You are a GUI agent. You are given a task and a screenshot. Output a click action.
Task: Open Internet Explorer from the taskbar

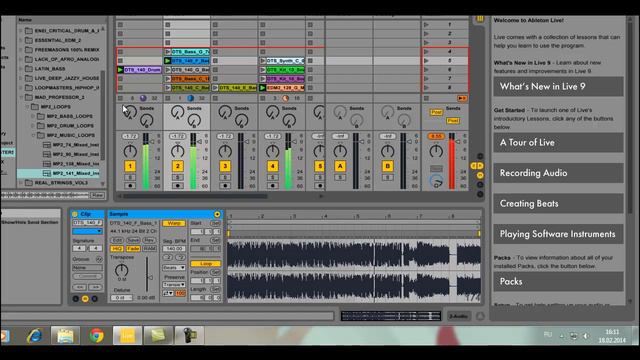tap(35, 336)
